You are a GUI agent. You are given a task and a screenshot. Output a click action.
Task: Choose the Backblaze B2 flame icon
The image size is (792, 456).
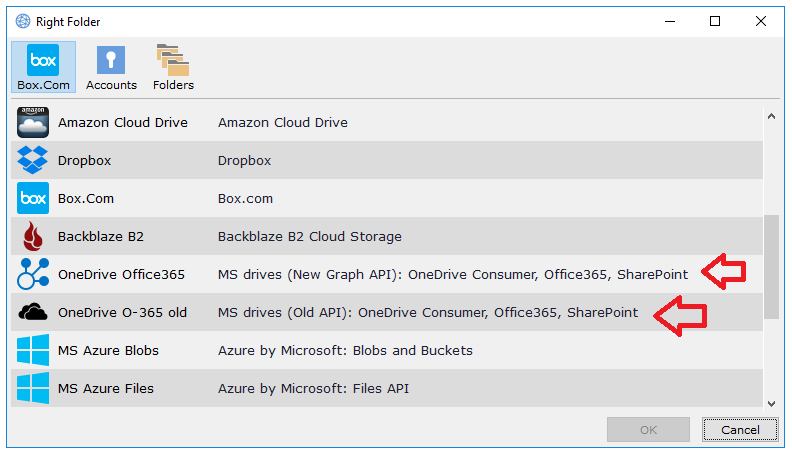[x=33, y=237]
